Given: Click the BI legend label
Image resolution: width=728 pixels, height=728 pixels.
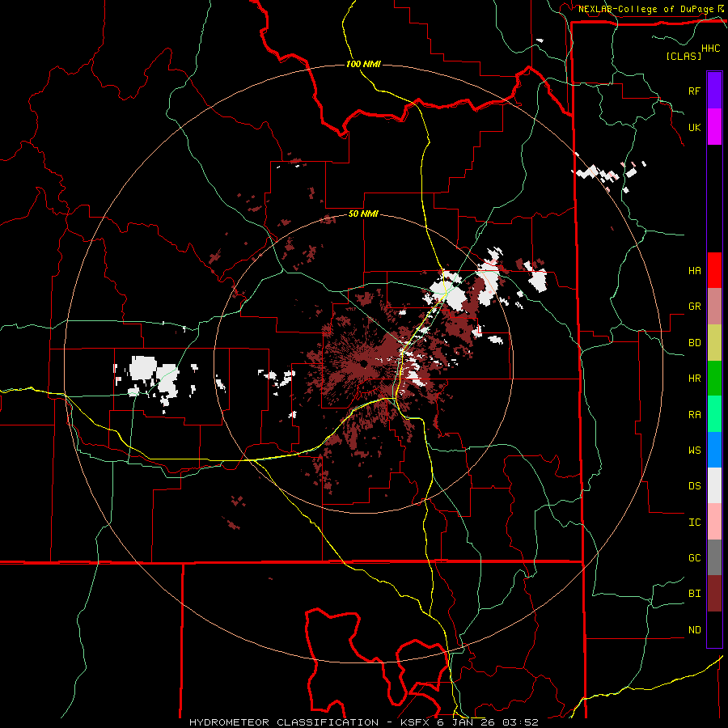Looking at the screenshot, I should click(694, 594).
